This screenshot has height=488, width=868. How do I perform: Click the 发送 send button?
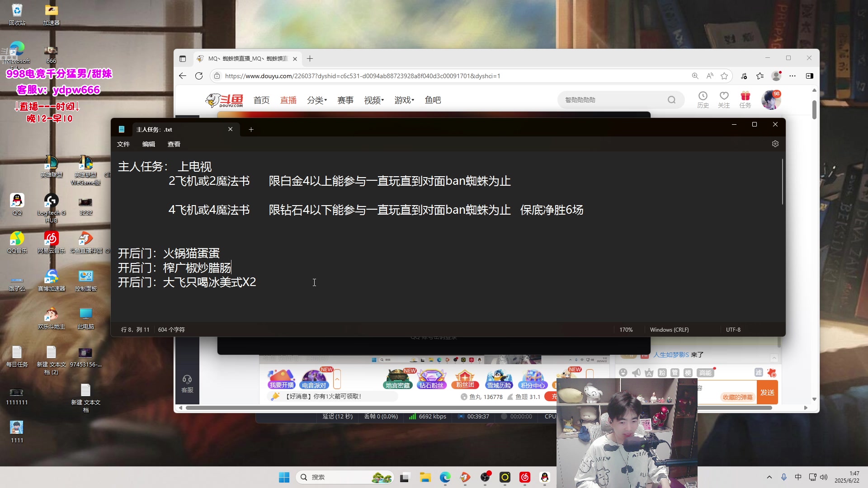tap(767, 392)
